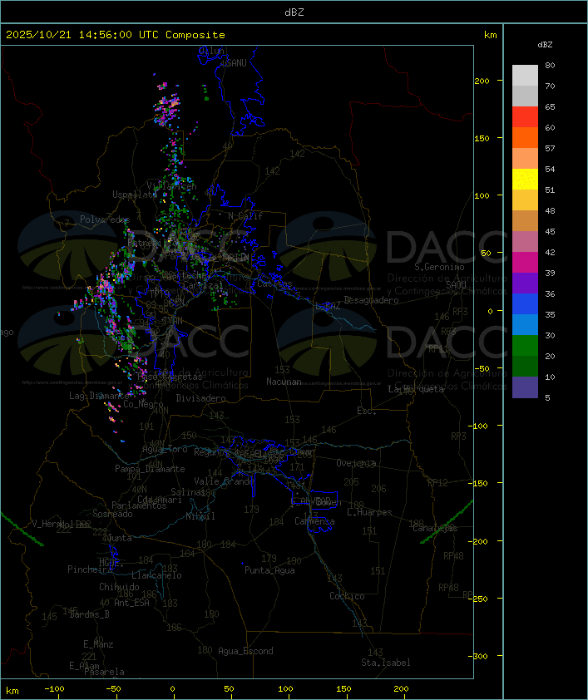Viewport: 588px width, 700px height.
Task: Click the 'dBZ' title at top center
Action: tap(294, 12)
